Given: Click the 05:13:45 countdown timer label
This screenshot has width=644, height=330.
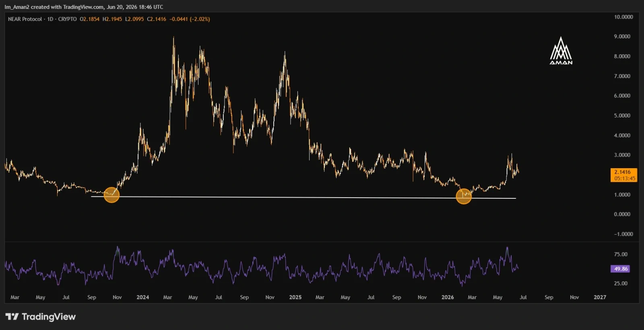Looking at the screenshot, I should [x=625, y=178].
